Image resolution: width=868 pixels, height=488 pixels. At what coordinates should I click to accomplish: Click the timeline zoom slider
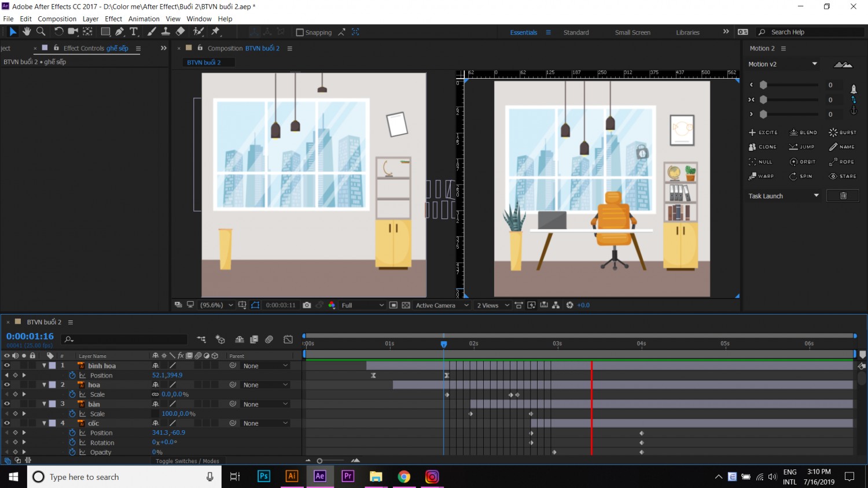319,461
